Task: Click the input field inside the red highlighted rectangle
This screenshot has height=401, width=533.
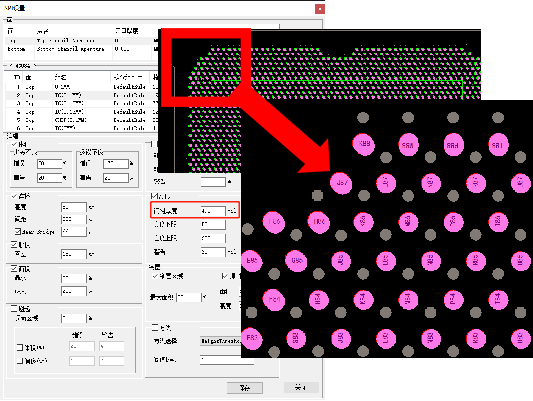Action: (213, 211)
